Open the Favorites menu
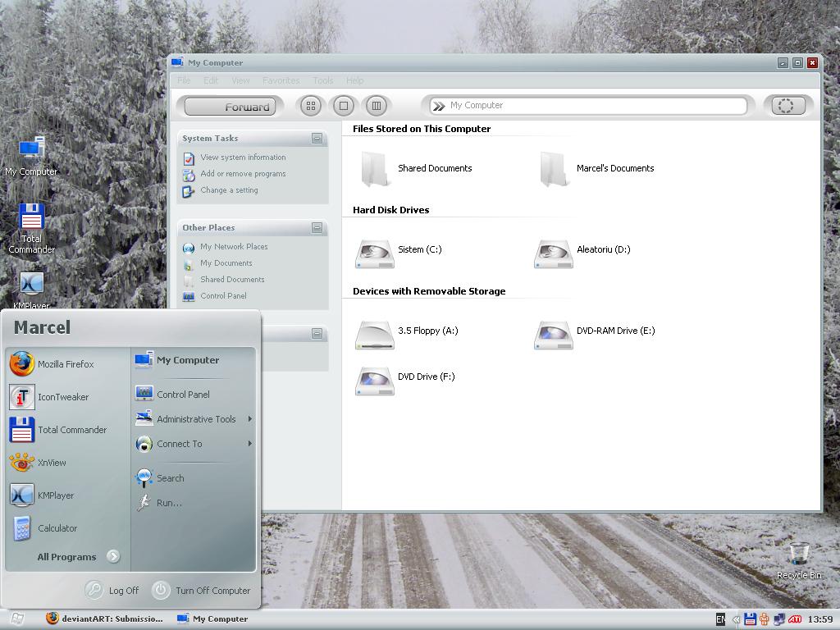 (x=281, y=80)
